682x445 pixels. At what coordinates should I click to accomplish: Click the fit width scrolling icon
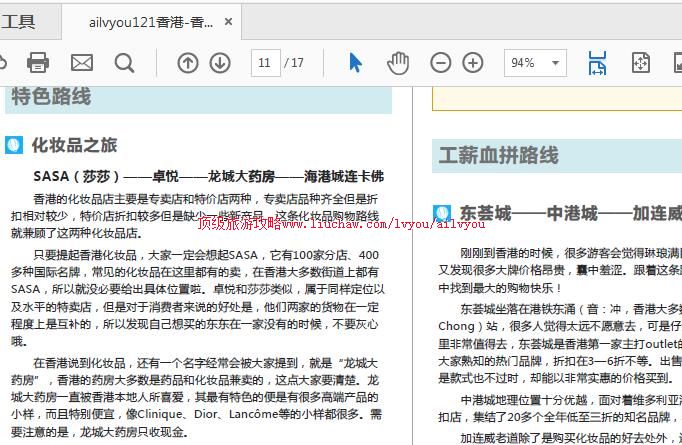[x=597, y=63]
